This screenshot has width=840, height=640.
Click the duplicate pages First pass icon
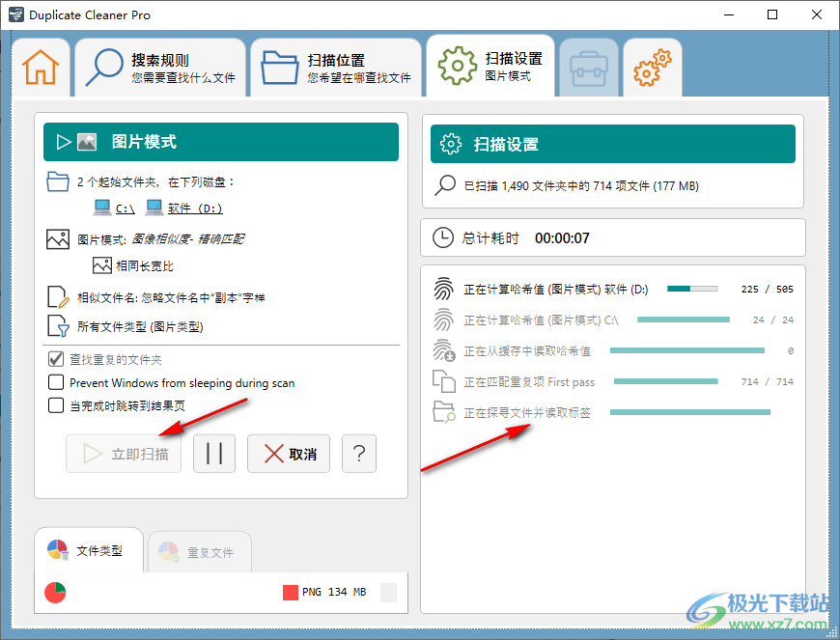(x=443, y=381)
